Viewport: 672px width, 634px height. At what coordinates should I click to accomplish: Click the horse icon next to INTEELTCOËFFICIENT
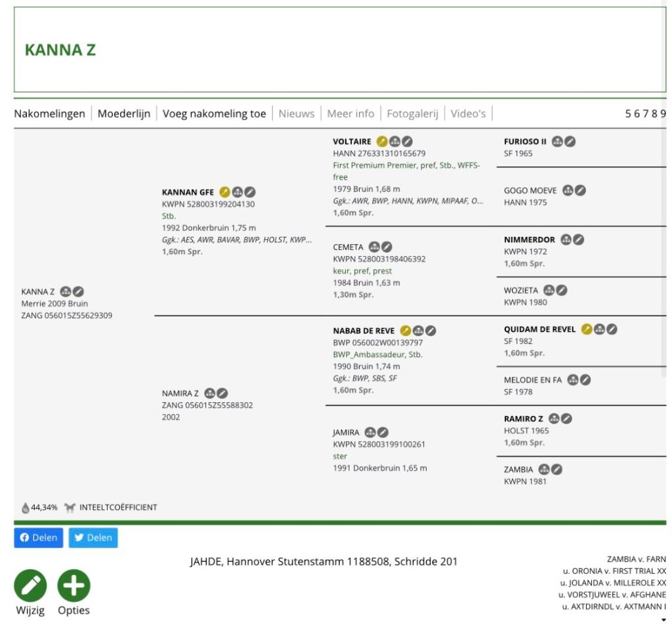[71, 507]
